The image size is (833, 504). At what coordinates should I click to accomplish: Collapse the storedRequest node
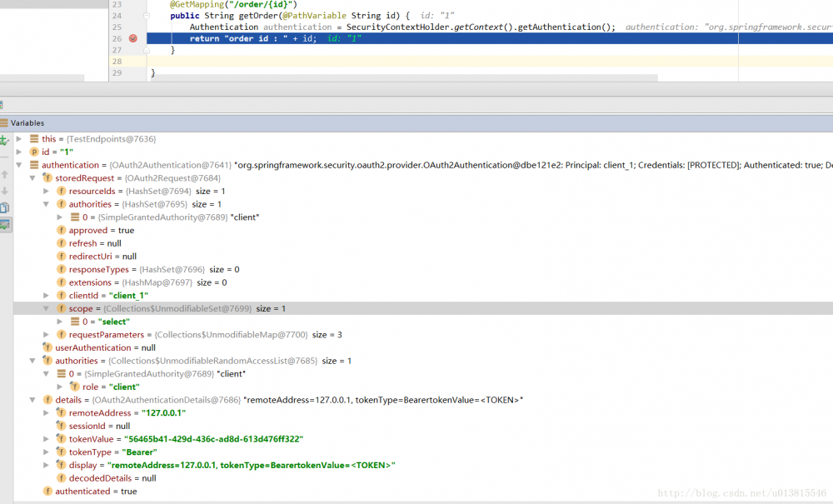pos(32,177)
